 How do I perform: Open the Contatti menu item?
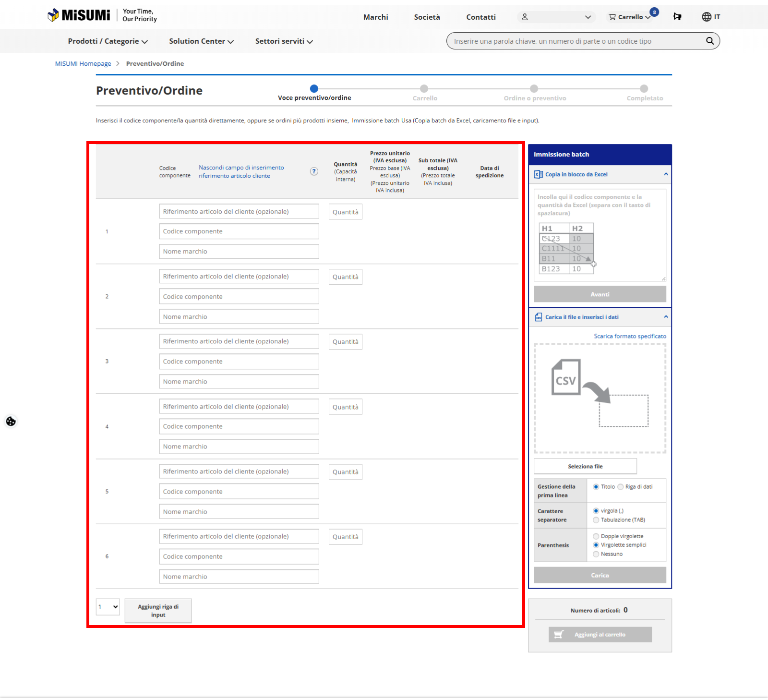pos(480,17)
